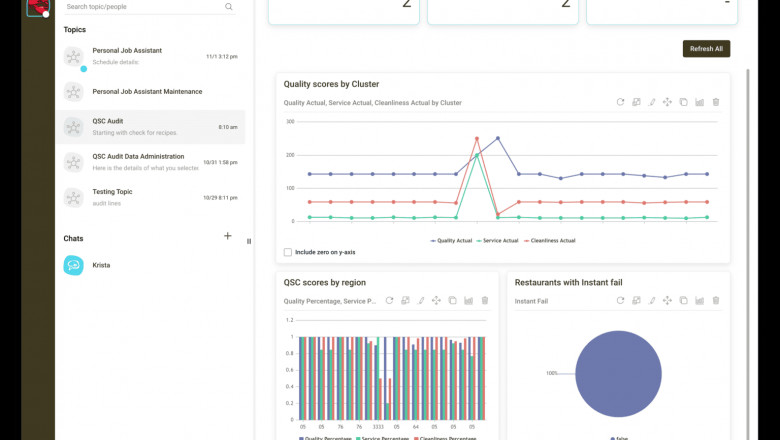Screen dimensions: 780x440
Task: Click the Refresh All button
Action: coord(706,49)
